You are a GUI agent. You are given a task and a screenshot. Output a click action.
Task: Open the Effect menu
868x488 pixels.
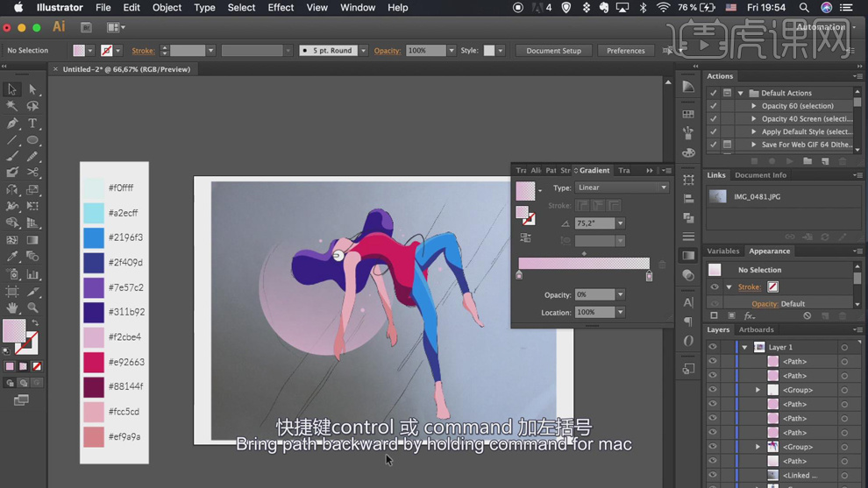coord(281,8)
